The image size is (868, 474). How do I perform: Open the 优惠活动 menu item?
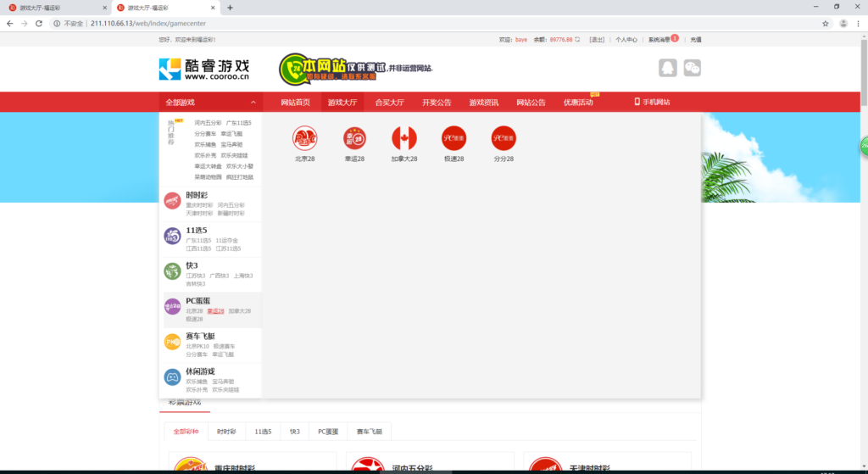578,103
